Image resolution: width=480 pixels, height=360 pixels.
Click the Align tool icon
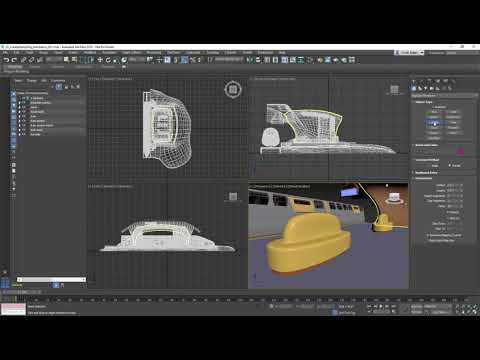(258, 60)
